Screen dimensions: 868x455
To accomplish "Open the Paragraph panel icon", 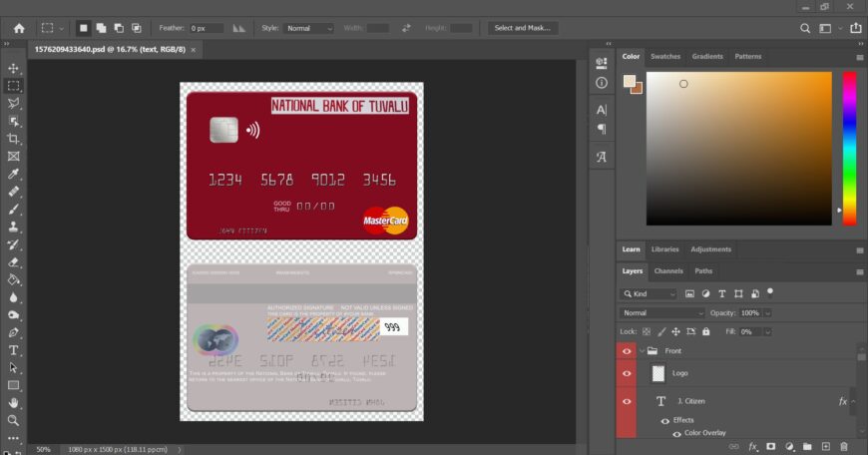I will click(x=602, y=129).
